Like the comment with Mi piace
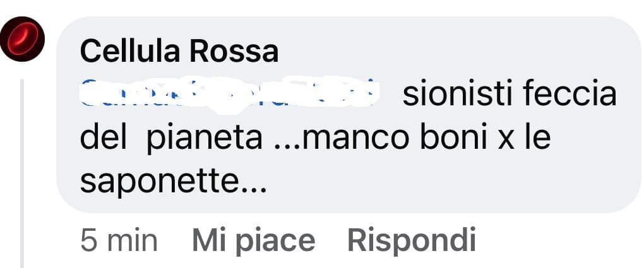The width and height of the screenshot is (644, 268). click(253, 240)
